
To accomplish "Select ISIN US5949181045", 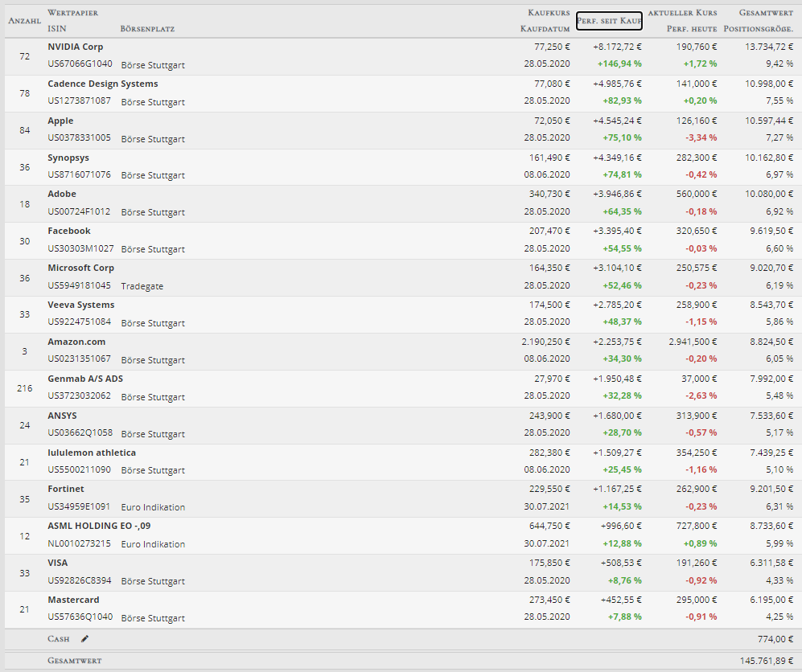I will pyautogui.click(x=80, y=285).
